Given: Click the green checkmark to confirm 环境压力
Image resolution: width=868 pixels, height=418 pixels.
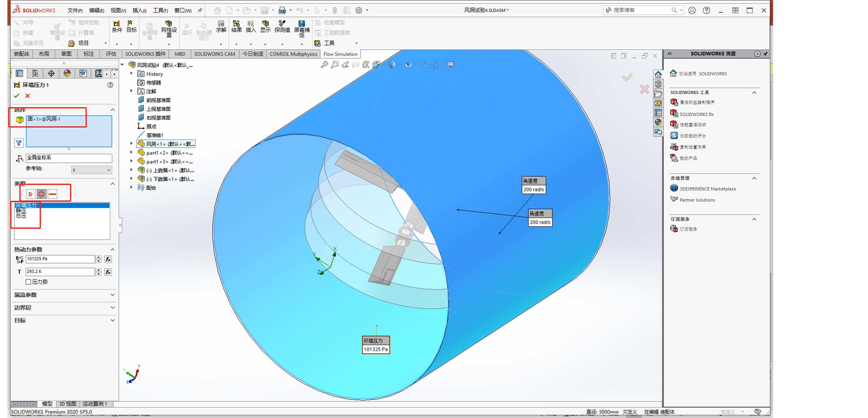Looking at the screenshot, I should [x=17, y=96].
